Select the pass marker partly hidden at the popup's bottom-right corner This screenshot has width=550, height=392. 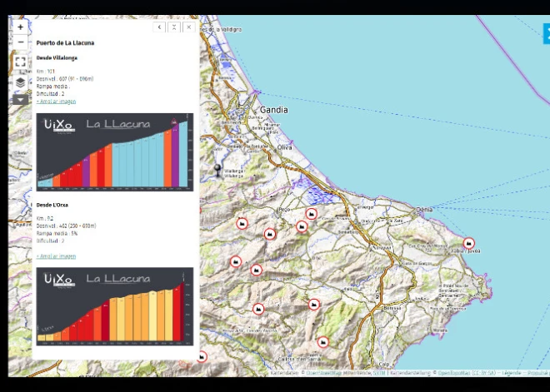point(201,357)
